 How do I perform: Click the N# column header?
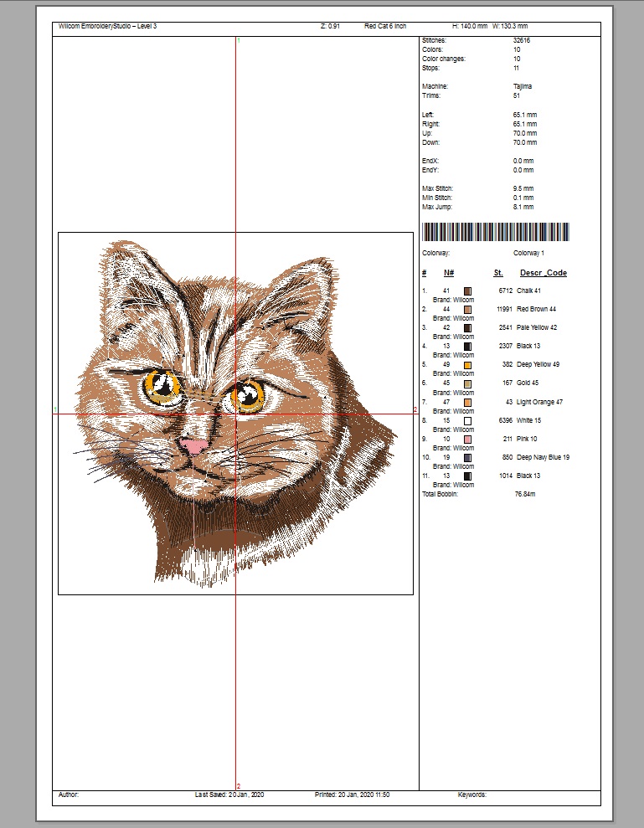(x=449, y=273)
